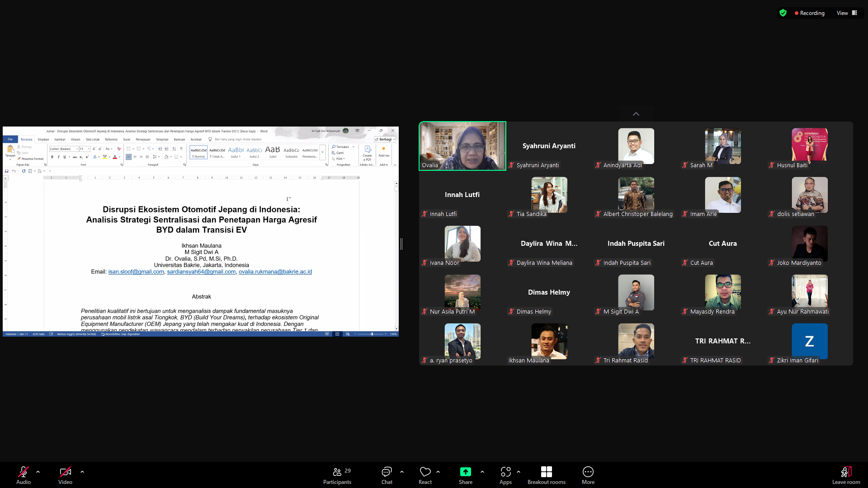
Task: Apply yellow text highlight color
Action: pos(104,157)
